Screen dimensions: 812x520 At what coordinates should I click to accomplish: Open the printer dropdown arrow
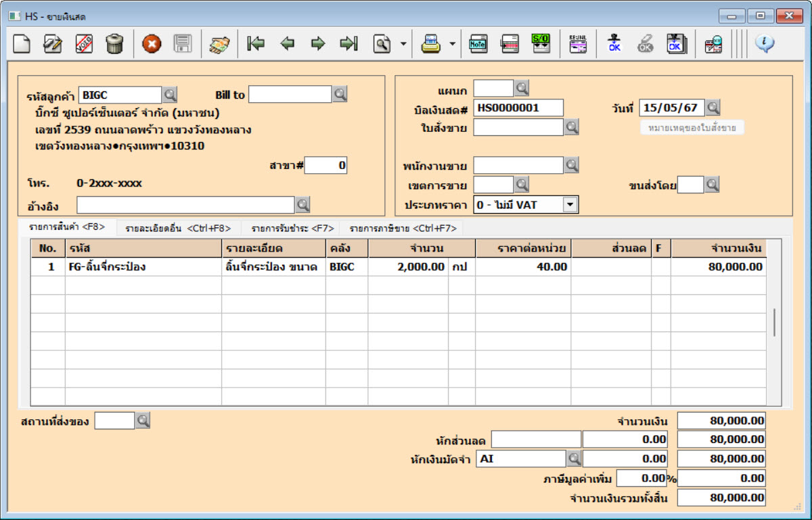(452, 45)
